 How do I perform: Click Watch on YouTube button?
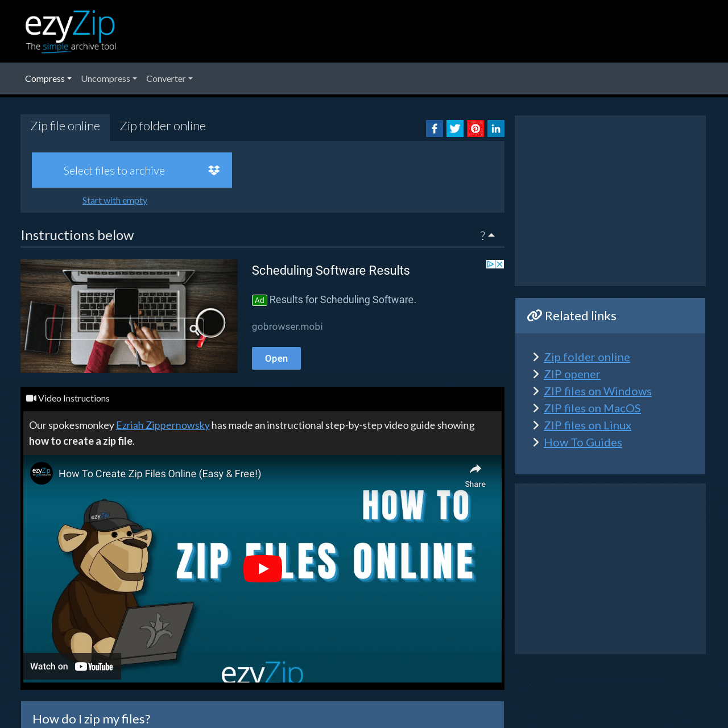[72, 667]
